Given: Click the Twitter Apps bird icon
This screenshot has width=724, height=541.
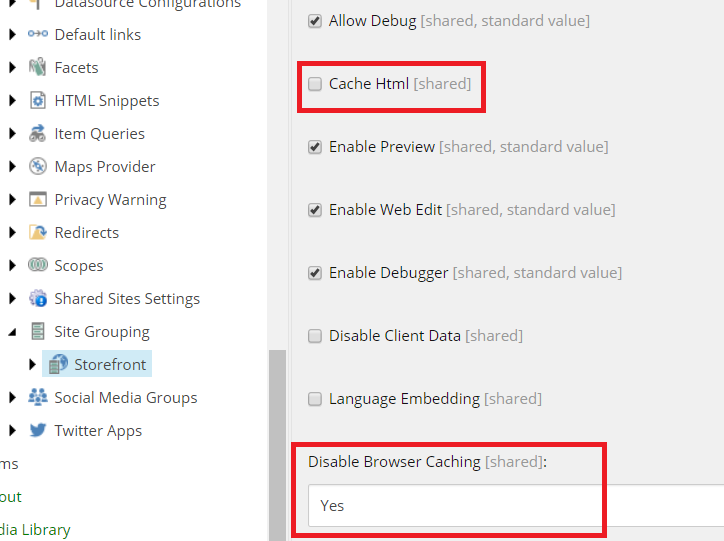Looking at the screenshot, I should [38, 431].
